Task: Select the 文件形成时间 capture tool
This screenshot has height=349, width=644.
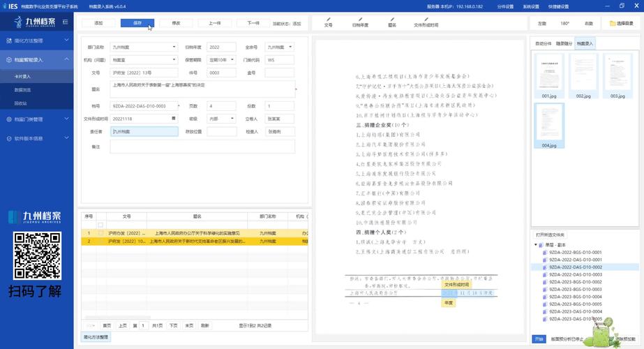Action: coord(426,23)
